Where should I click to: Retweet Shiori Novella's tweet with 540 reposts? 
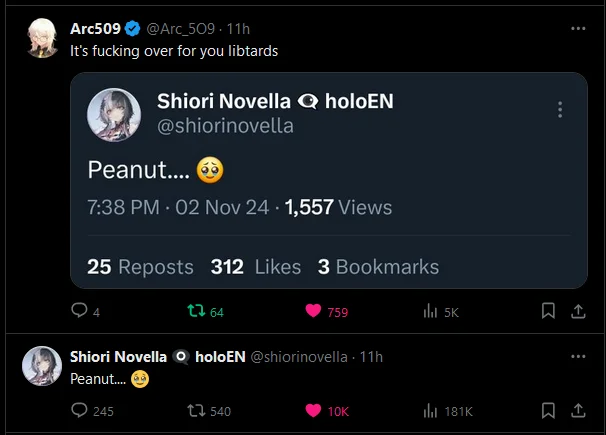pyautogui.click(x=196, y=410)
